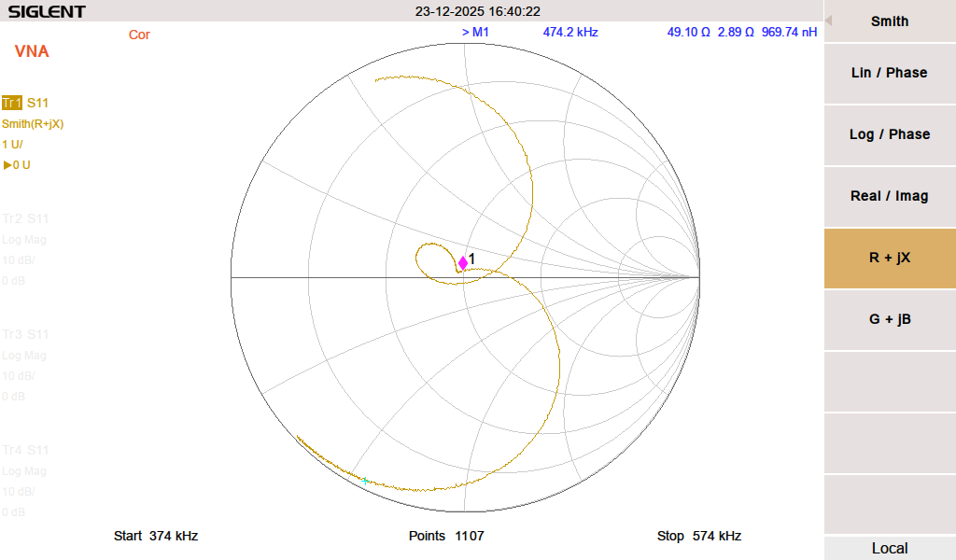
Task: Edit the Stop 574 kHz frequency
Action: pos(698,536)
